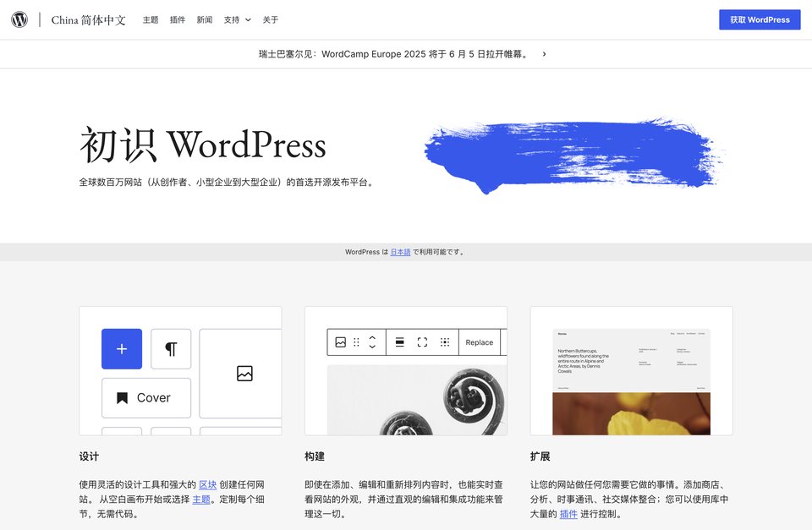Viewport: 812px width, 530px height.
Task: Select the paragraph pilcrow block icon
Action: pyautogui.click(x=171, y=349)
